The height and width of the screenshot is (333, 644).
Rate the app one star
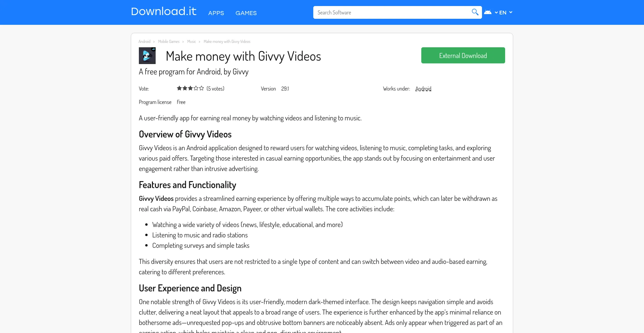(x=179, y=88)
